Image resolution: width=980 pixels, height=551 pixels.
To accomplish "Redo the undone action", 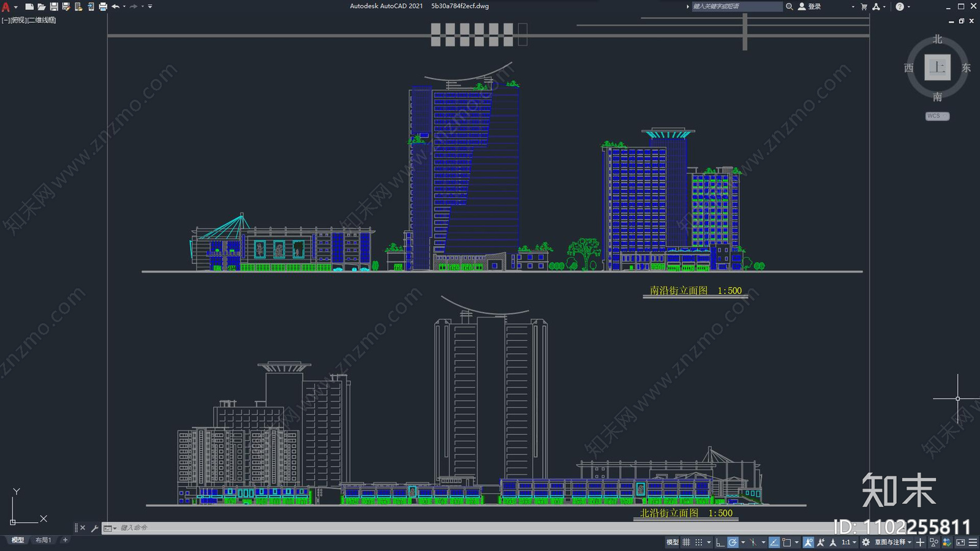I will coord(134,7).
